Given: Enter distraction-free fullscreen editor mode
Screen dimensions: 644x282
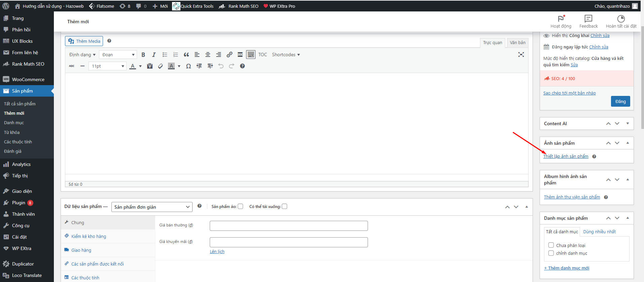Looking at the screenshot, I should [x=521, y=55].
